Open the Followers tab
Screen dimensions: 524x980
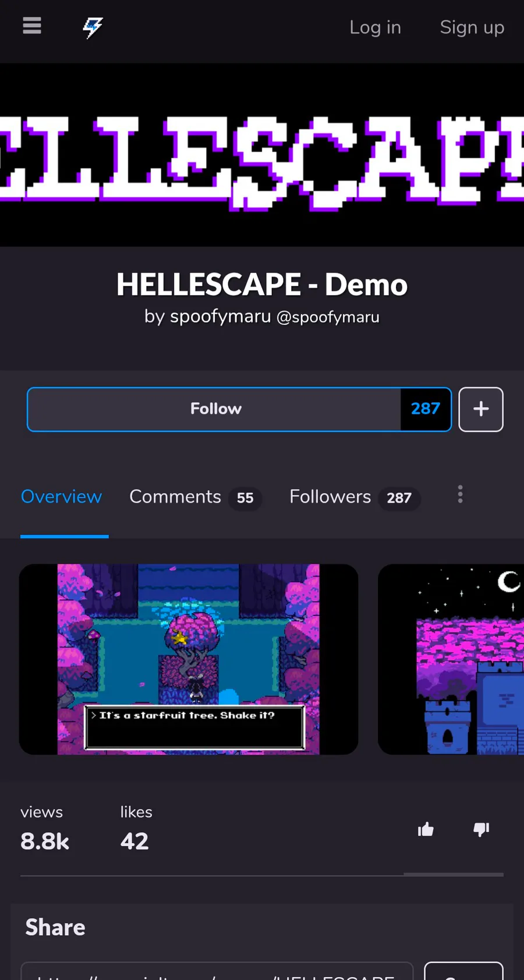coord(355,497)
